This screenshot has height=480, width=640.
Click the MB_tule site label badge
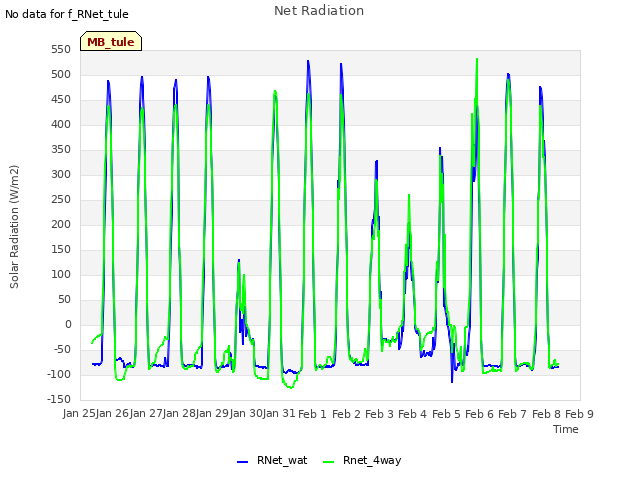coord(111,41)
